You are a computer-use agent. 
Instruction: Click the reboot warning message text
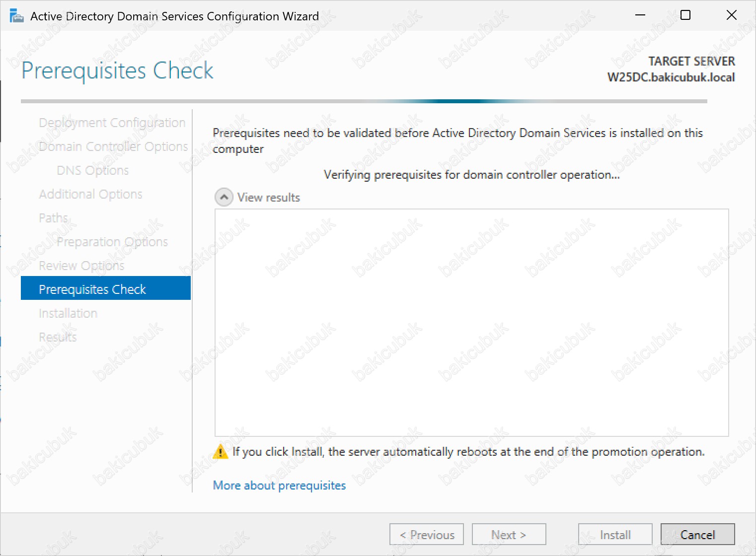coord(468,452)
